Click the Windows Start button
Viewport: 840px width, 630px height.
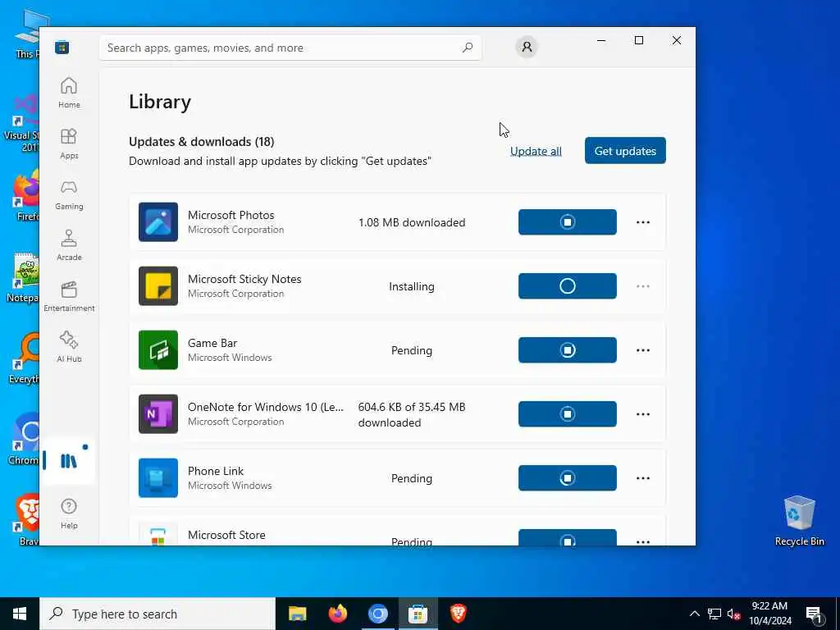[20, 614]
